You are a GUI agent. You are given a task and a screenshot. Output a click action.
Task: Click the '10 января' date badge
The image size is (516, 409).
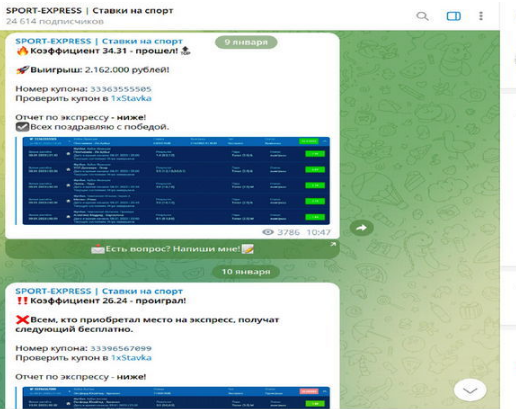pos(246,272)
